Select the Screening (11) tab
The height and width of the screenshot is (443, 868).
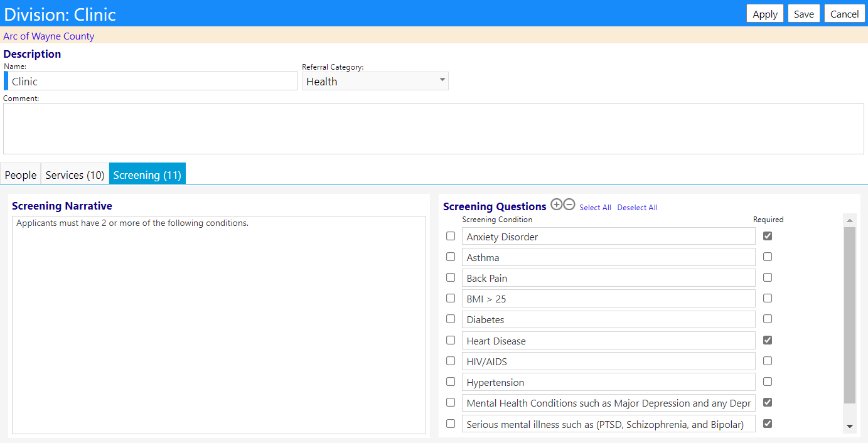point(147,174)
